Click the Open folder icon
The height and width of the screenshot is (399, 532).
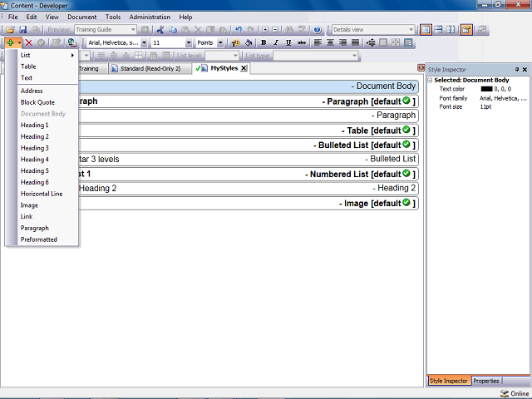point(10,30)
